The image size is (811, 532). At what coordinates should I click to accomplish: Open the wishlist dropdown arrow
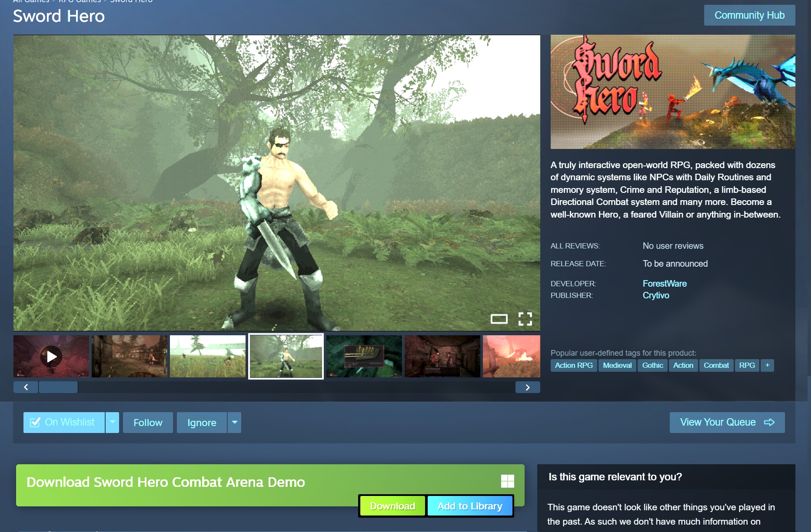tap(113, 423)
